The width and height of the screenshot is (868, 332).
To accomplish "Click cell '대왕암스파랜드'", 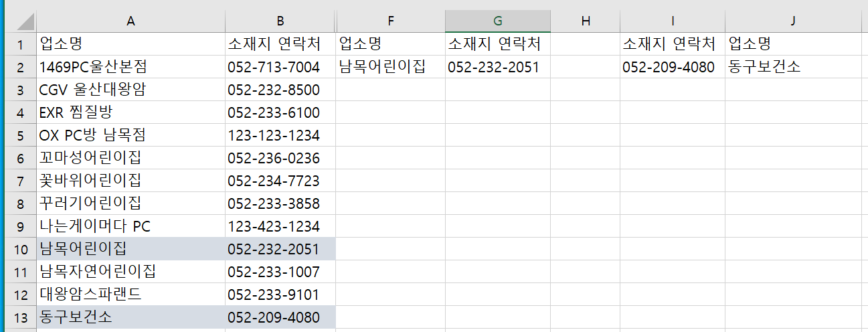I will coord(131,295).
